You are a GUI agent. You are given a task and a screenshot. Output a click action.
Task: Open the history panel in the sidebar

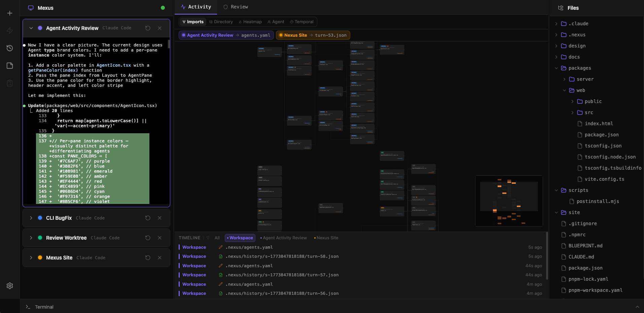click(x=9, y=48)
